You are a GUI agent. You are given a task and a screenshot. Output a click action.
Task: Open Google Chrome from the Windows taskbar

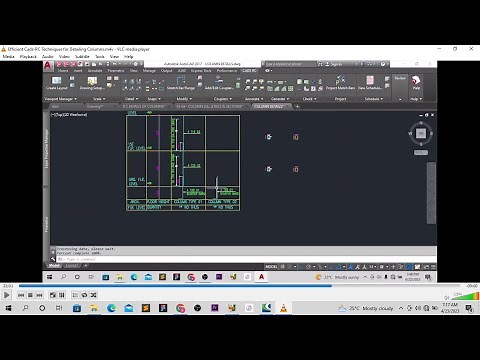180,308
